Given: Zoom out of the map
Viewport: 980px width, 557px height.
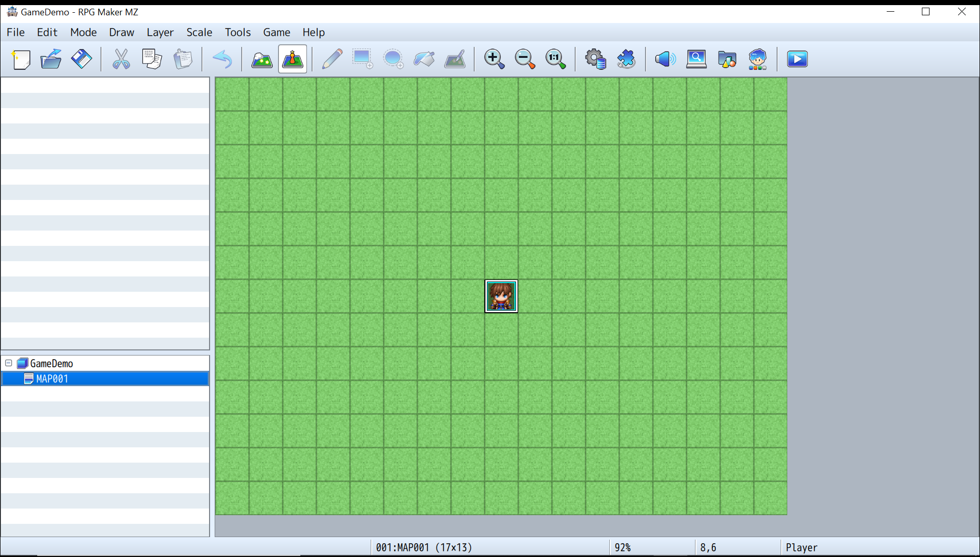Looking at the screenshot, I should [x=525, y=59].
